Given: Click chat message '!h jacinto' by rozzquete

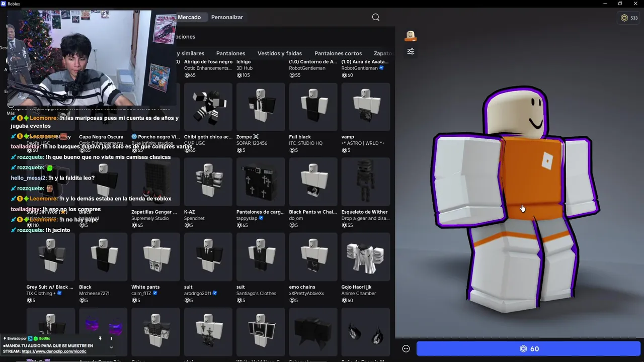Looking at the screenshot, I should [41, 230].
